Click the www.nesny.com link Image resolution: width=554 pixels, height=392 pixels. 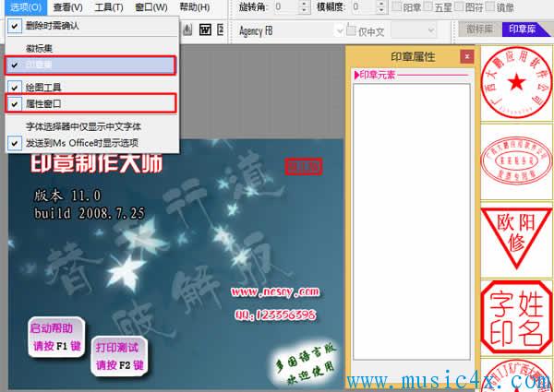(x=275, y=292)
